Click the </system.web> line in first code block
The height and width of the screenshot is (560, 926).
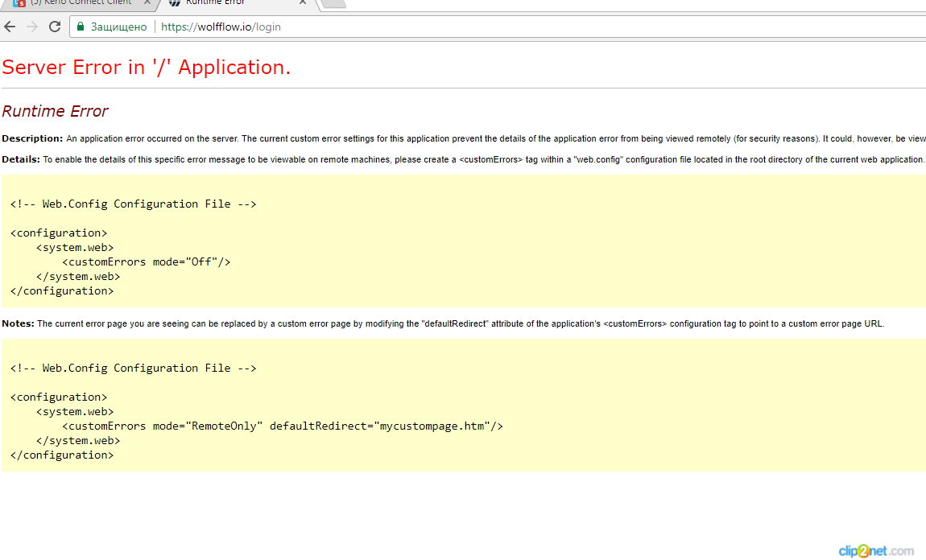click(x=78, y=277)
